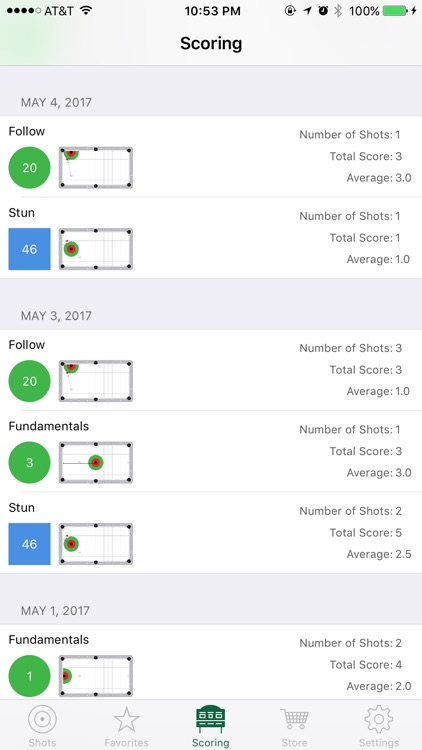Open the Settings gear icon
This screenshot has height=750, width=422.
pyautogui.click(x=379, y=719)
